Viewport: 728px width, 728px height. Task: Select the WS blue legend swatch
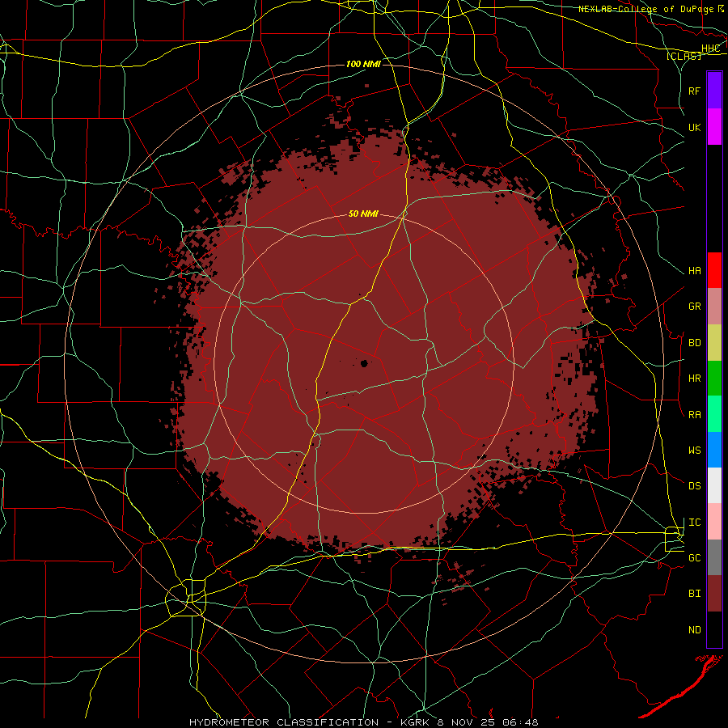pos(714,450)
